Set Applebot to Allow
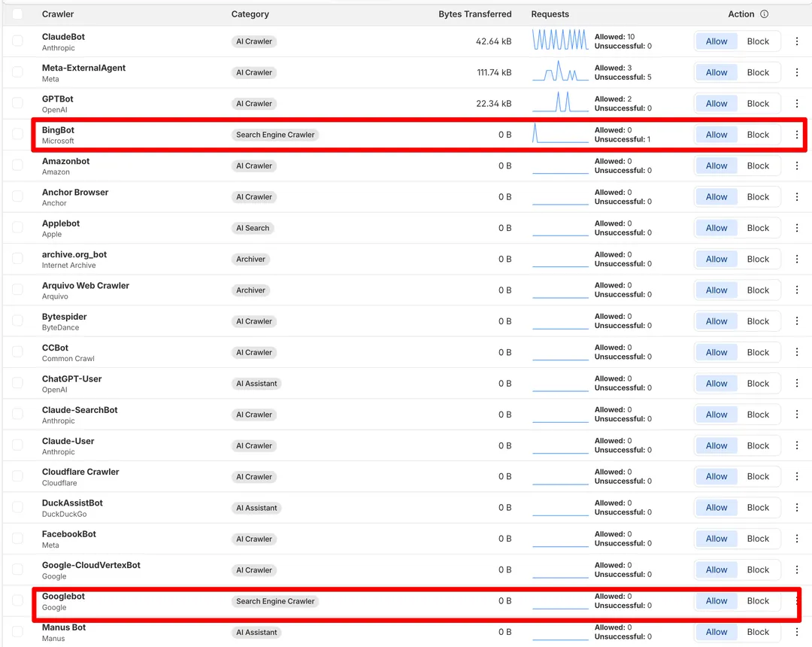Image resolution: width=812 pixels, height=647 pixels. [x=717, y=228]
